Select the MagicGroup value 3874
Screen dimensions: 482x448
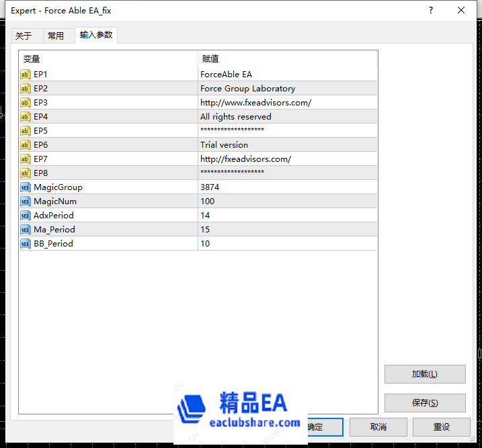click(x=210, y=187)
